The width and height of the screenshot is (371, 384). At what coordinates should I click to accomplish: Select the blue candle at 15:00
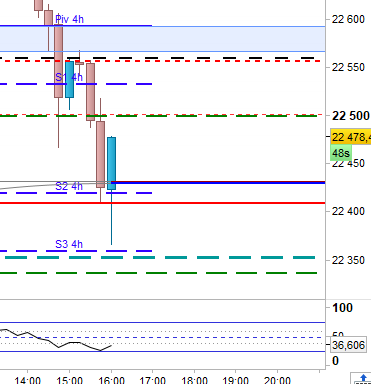(x=69, y=79)
